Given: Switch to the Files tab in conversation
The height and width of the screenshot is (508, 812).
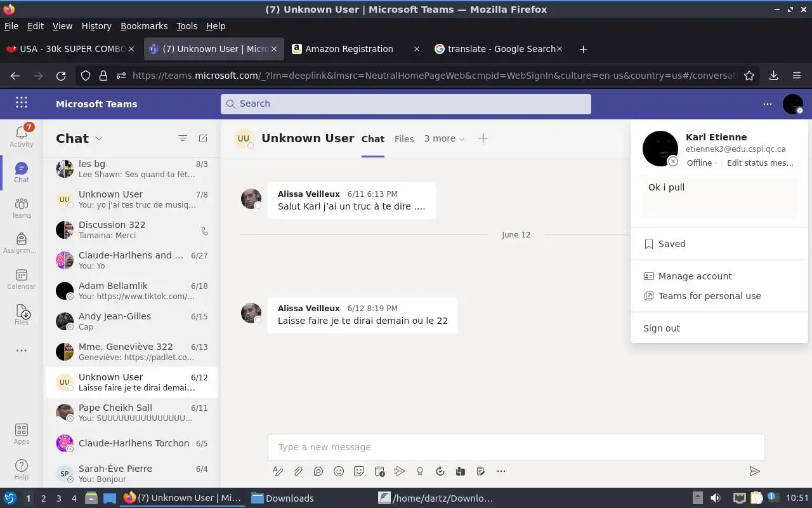Looking at the screenshot, I should [404, 138].
